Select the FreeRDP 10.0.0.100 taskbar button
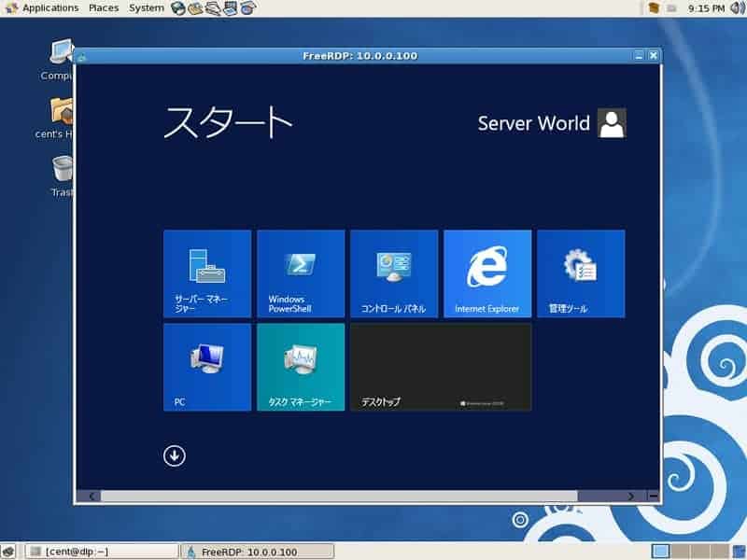Image resolution: width=747 pixels, height=560 pixels. [x=258, y=552]
